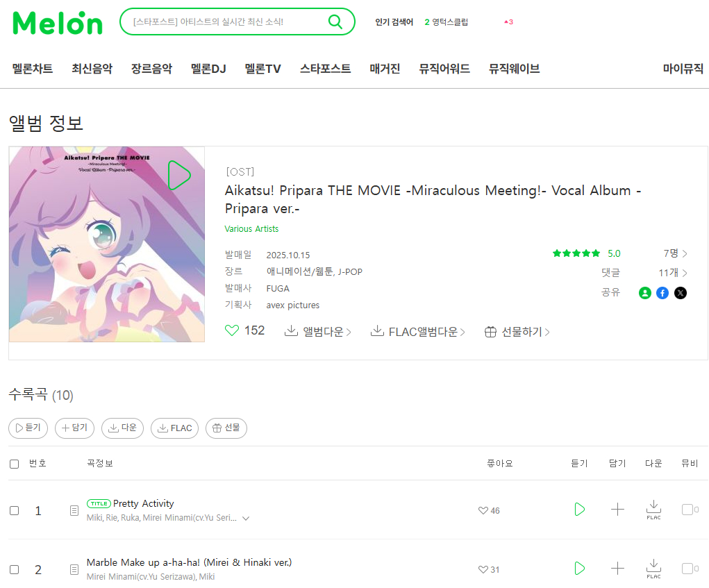Toggle the select-all tracks checkbox

click(x=15, y=464)
